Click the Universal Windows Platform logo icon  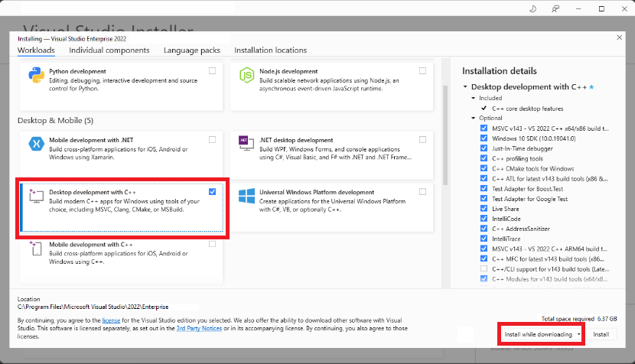pyautogui.click(x=246, y=196)
